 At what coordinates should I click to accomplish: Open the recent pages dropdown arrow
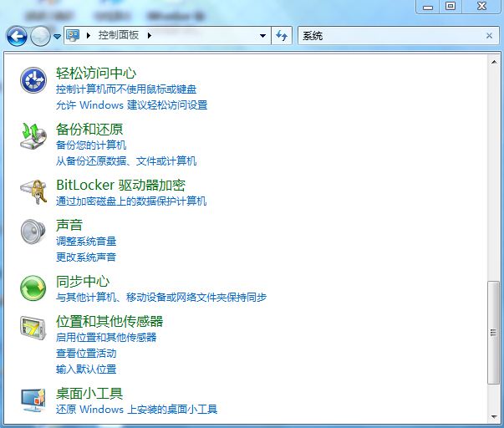click(57, 36)
